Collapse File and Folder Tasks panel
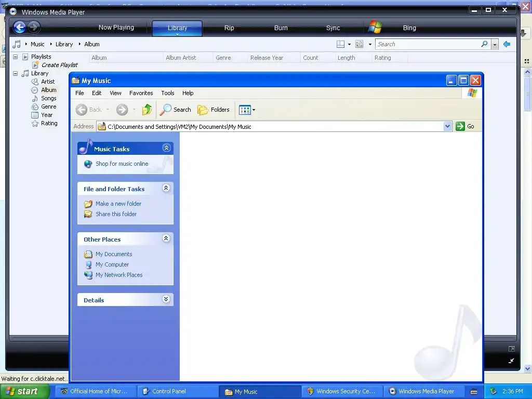Viewport: 532px width, 399px height. tap(166, 188)
